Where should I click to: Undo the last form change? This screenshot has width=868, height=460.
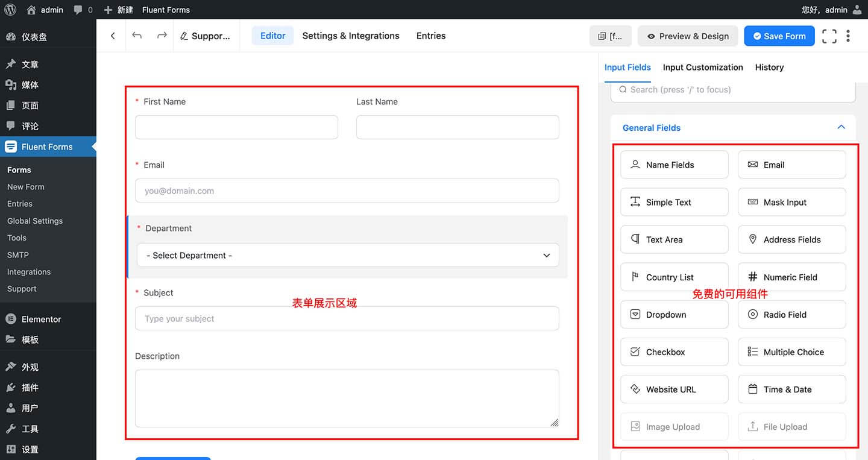(137, 36)
